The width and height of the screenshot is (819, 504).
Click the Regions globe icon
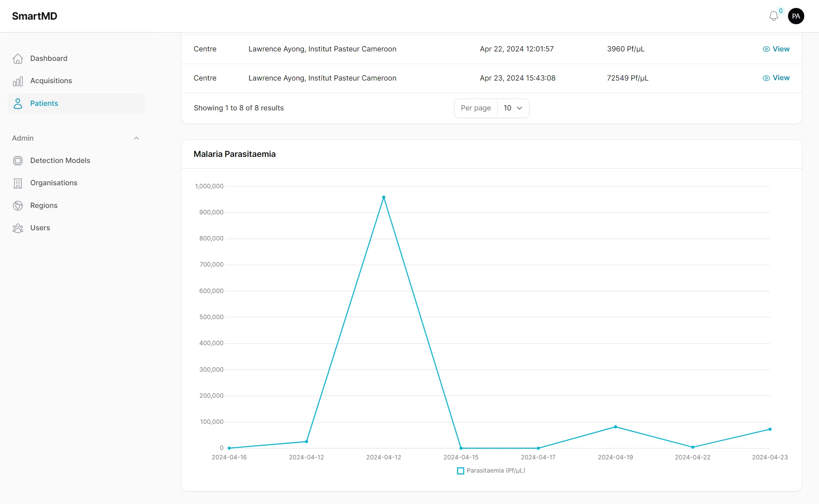[18, 206]
